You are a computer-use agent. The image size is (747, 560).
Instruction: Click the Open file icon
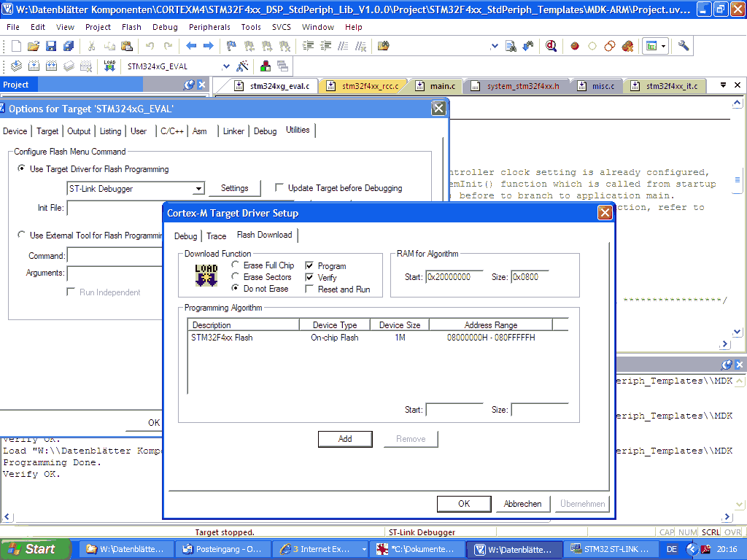tap(34, 46)
